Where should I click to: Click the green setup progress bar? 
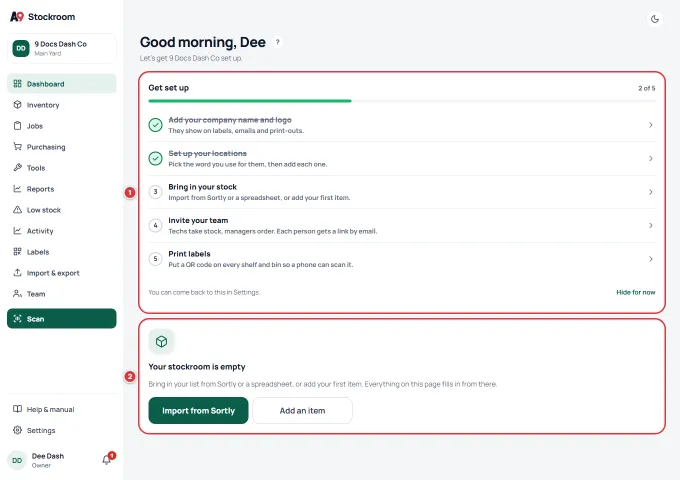pyautogui.click(x=250, y=101)
